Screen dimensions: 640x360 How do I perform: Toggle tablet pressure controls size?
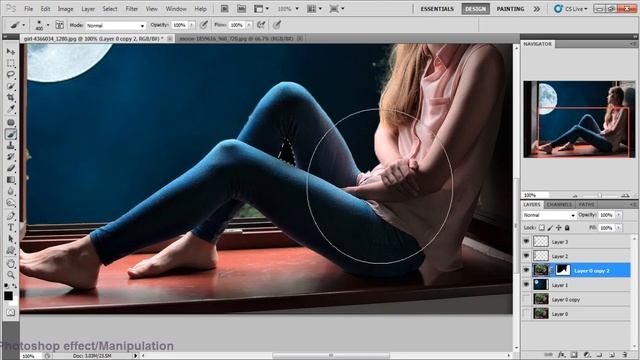tap(277, 25)
